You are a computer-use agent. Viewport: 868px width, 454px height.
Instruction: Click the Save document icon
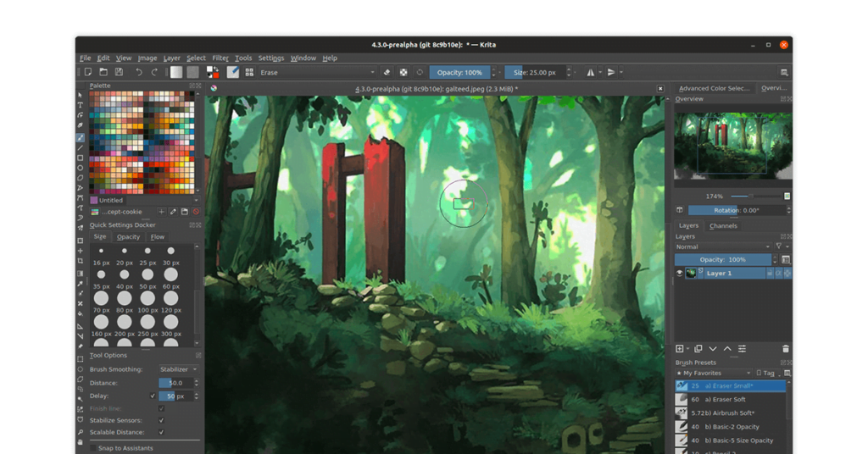click(x=119, y=73)
